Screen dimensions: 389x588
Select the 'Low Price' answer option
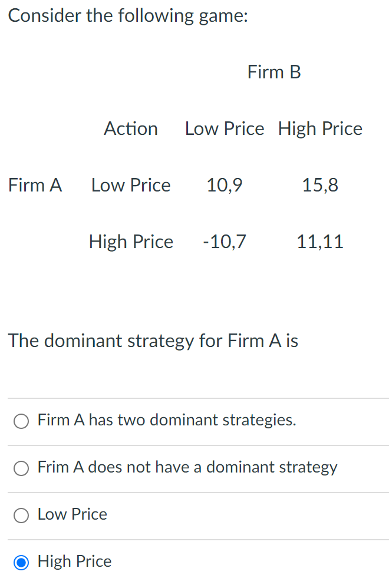pyautogui.click(x=21, y=515)
